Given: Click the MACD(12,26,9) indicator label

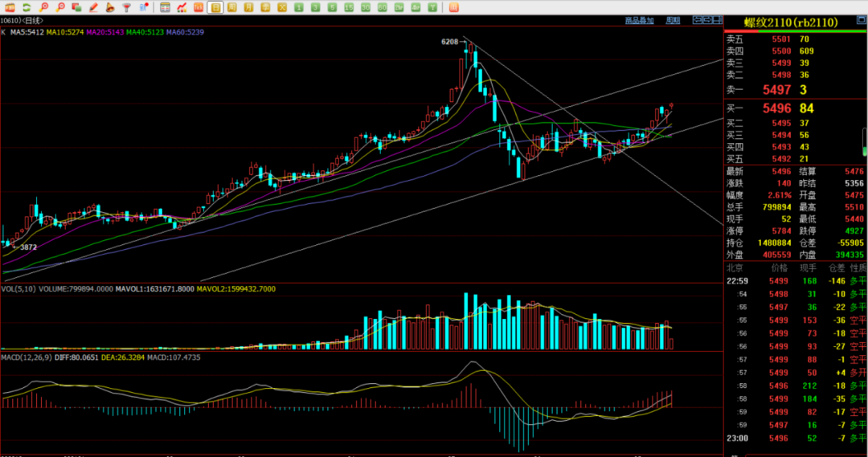Looking at the screenshot, I should point(27,357).
